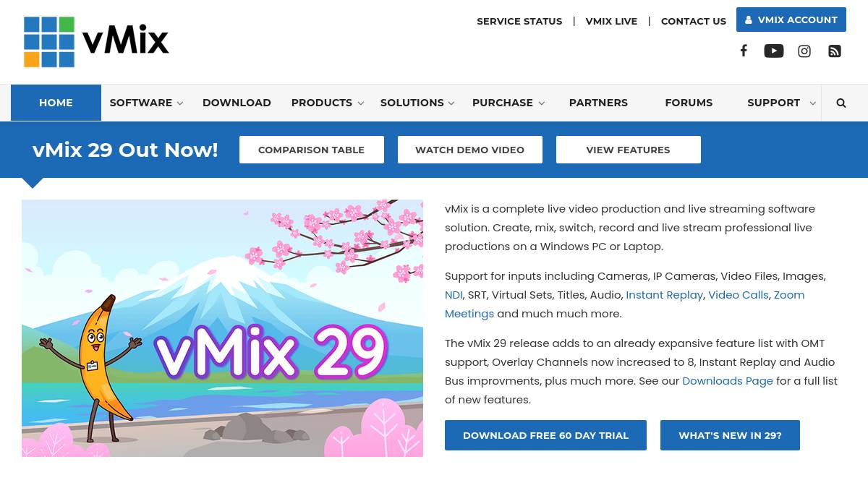Open the Solutions menu item
The image size is (868, 488).
(x=412, y=103)
